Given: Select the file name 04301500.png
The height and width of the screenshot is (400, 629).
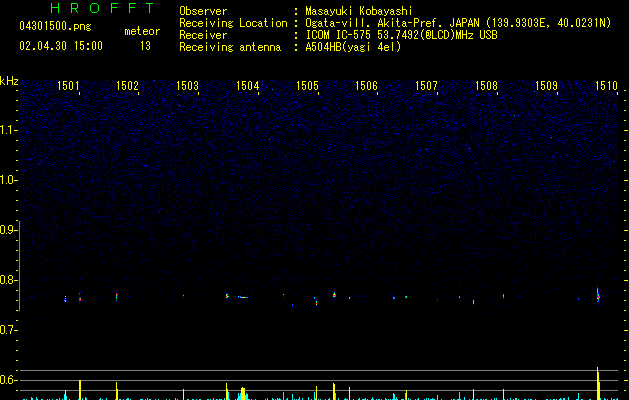Looking at the screenshot, I should coord(55,27).
